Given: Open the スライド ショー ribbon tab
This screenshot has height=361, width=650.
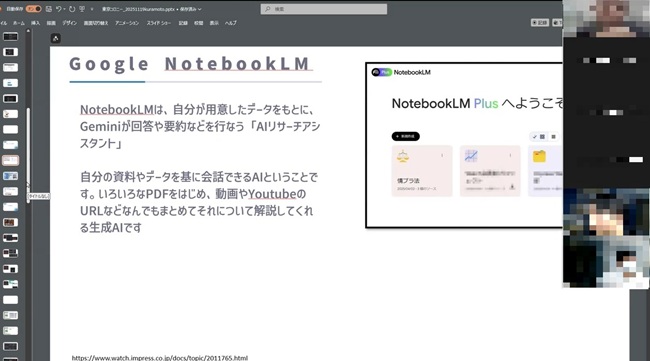Looking at the screenshot, I should click(159, 23).
